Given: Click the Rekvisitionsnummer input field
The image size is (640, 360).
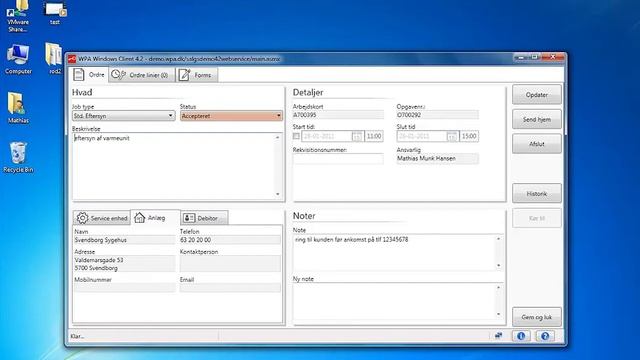Looking at the screenshot, I should click(338, 159).
